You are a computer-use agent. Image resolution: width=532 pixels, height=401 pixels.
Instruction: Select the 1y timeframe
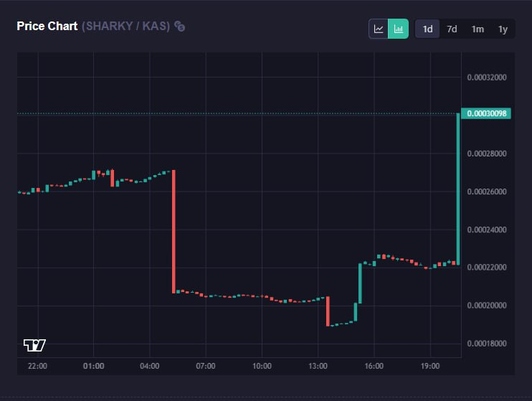tap(503, 29)
